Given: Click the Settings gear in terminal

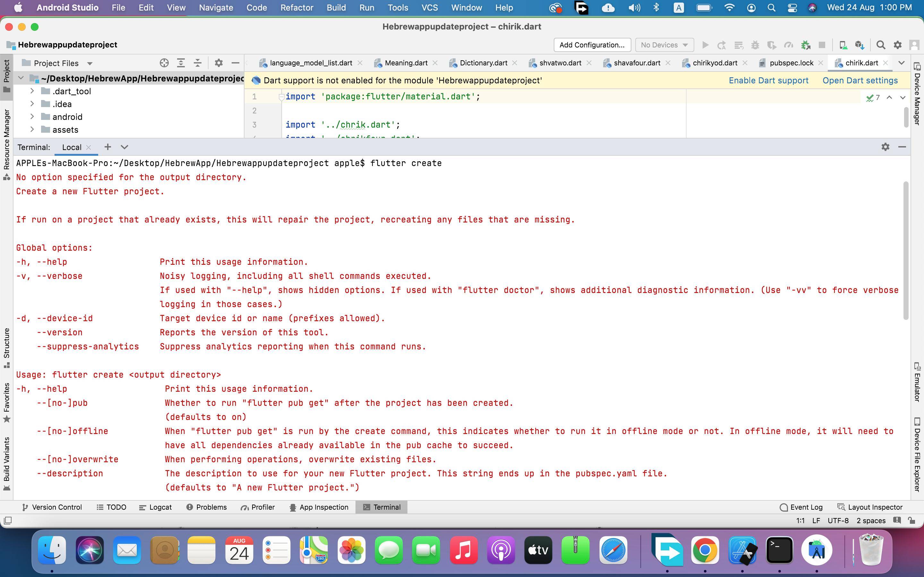Looking at the screenshot, I should (886, 147).
